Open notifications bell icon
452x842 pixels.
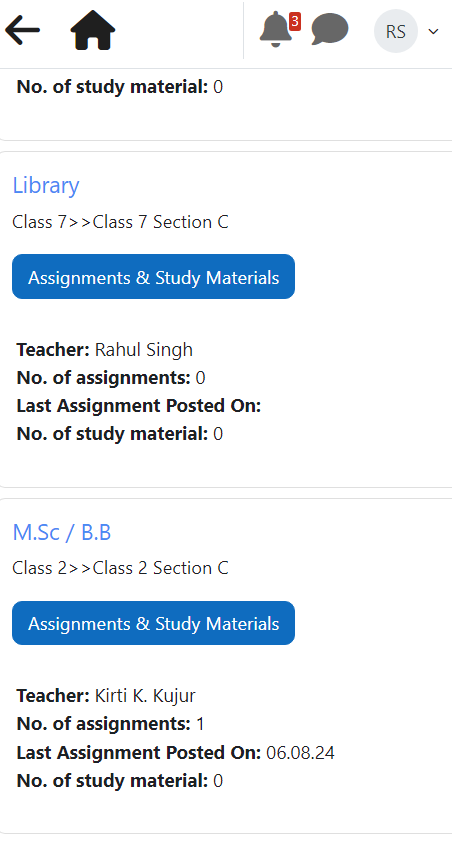[275, 30]
